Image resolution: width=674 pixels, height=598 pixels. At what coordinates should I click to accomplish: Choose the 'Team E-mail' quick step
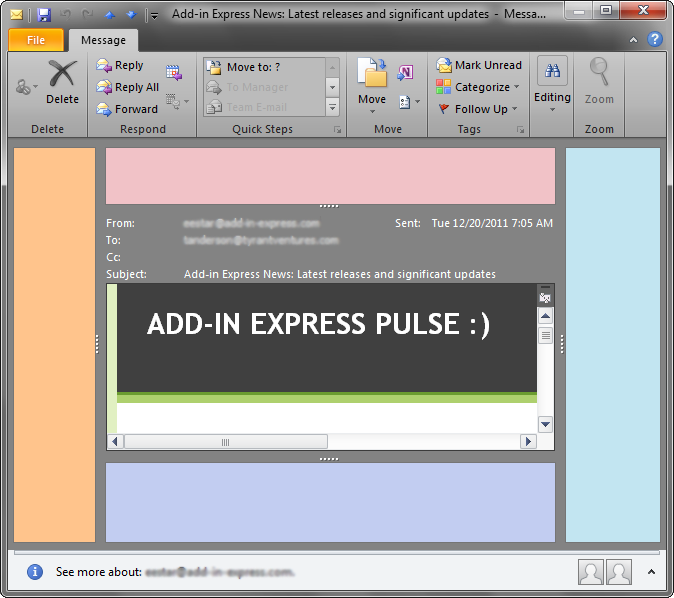(265, 107)
